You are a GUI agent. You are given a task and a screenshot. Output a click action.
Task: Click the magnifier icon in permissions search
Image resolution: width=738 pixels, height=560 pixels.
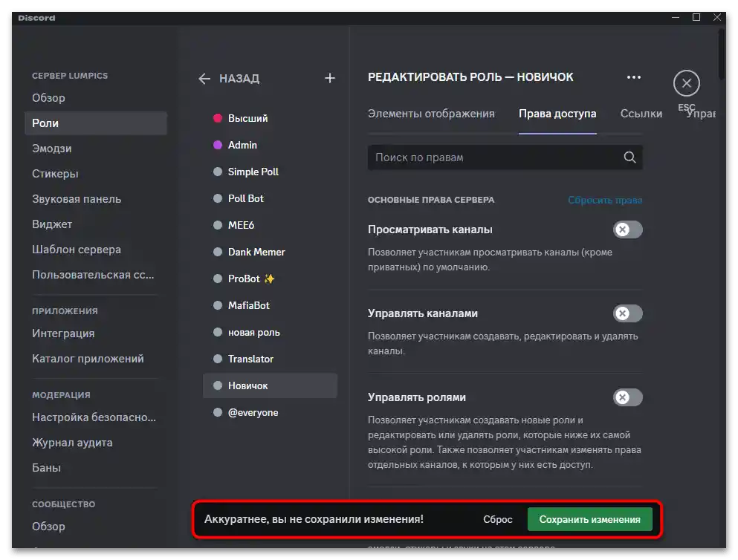coord(629,157)
